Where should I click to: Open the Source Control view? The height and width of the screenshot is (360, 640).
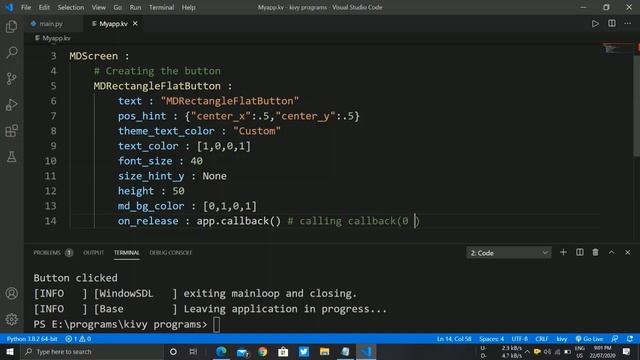click(x=11, y=78)
